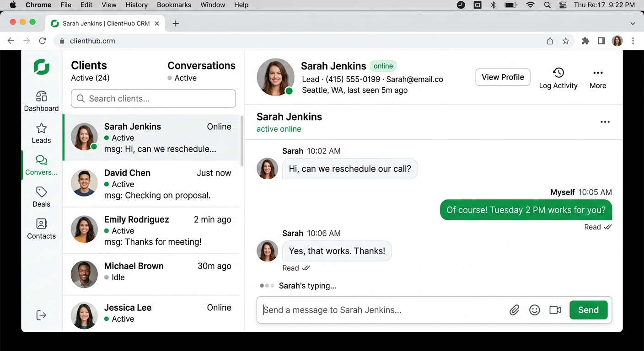Click the logout icon in sidebar

click(x=41, y=315)
